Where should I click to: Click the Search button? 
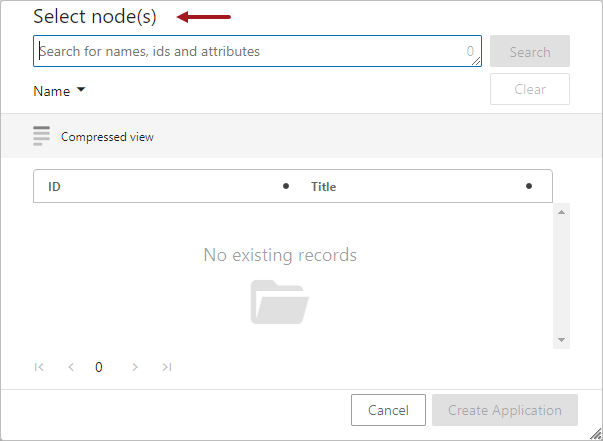(x=530, y=51)
